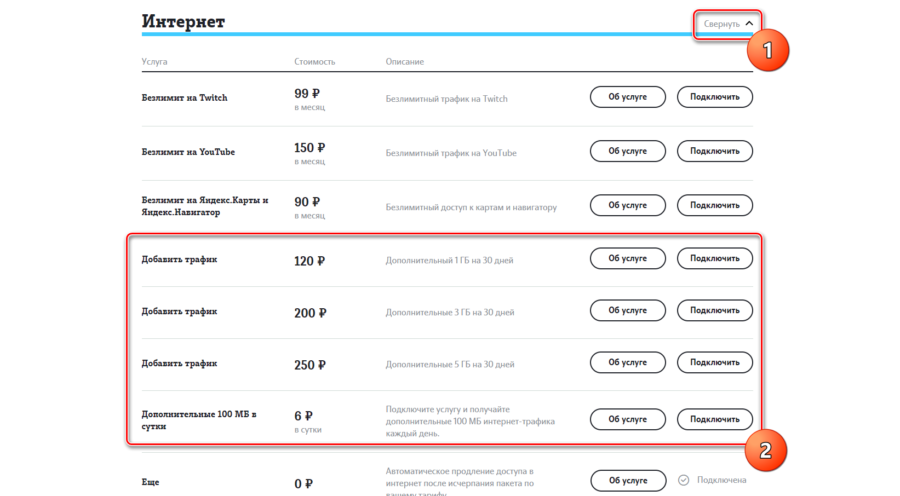Click the checkmark icon next to Подключена
This screenshot has width=900, height=496.
click(683, 480)
